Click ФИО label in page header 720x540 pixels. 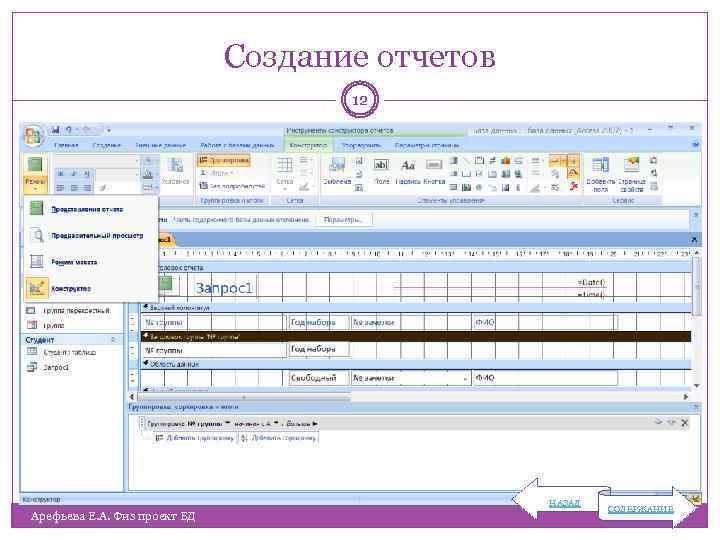(x=545, y=322)
